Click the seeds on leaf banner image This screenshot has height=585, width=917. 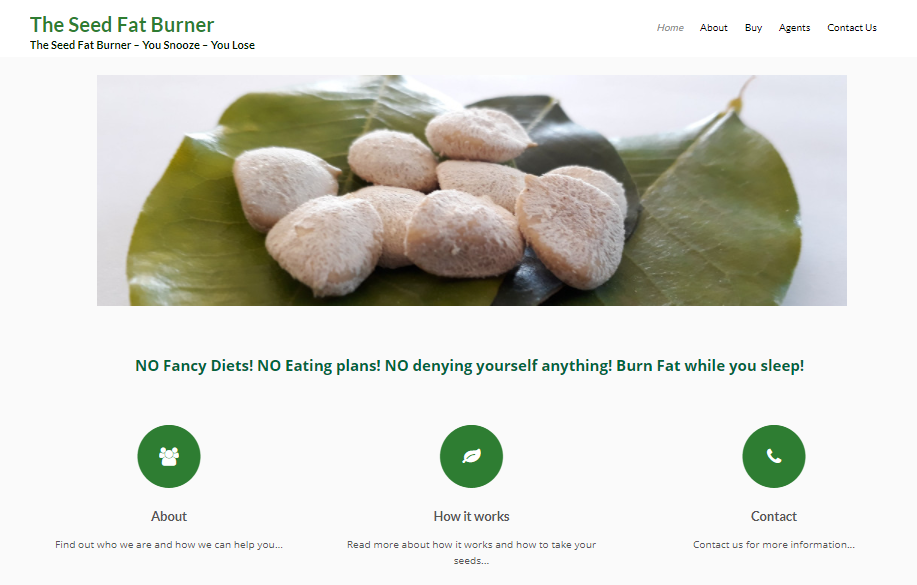point(472,190)
